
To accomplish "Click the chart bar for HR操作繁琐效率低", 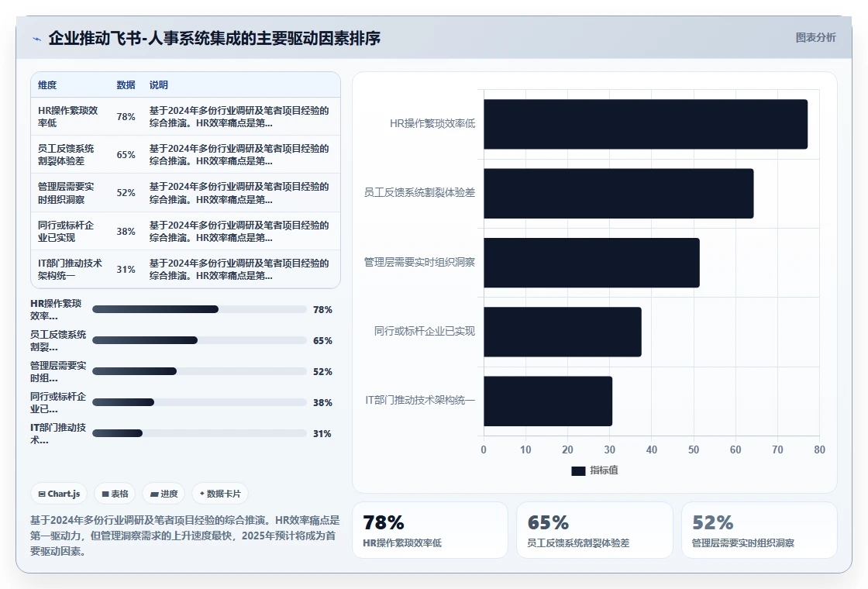I will point(646,125).
